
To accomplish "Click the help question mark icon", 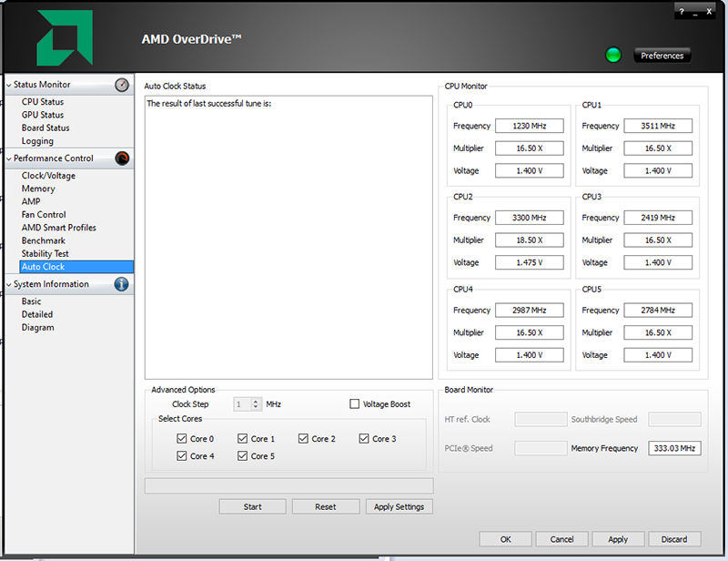I will [682, 12].
